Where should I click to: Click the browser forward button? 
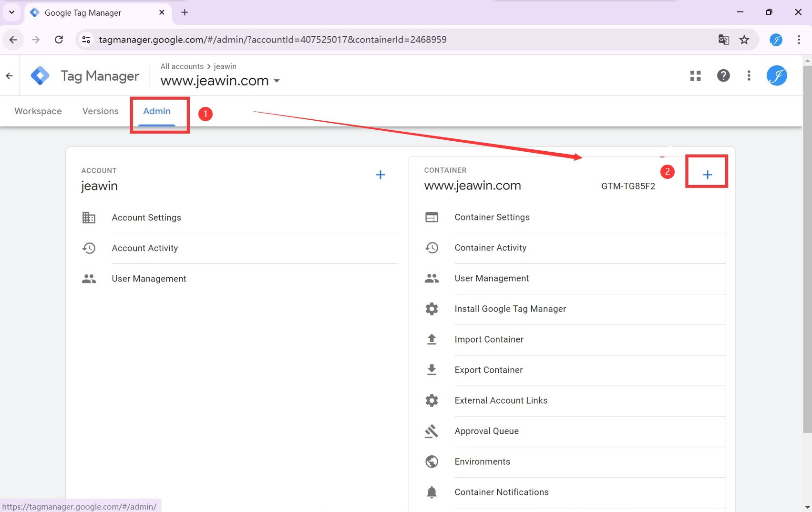click(36, 40)
